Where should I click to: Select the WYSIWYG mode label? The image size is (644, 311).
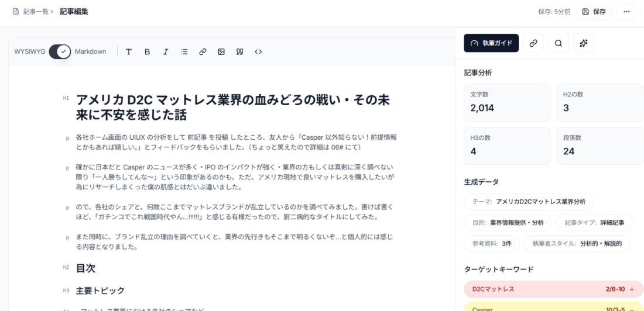30,51
